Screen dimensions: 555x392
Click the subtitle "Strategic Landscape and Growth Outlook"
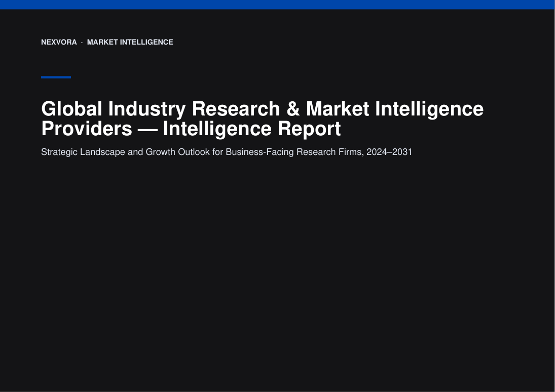coord(126,152)
